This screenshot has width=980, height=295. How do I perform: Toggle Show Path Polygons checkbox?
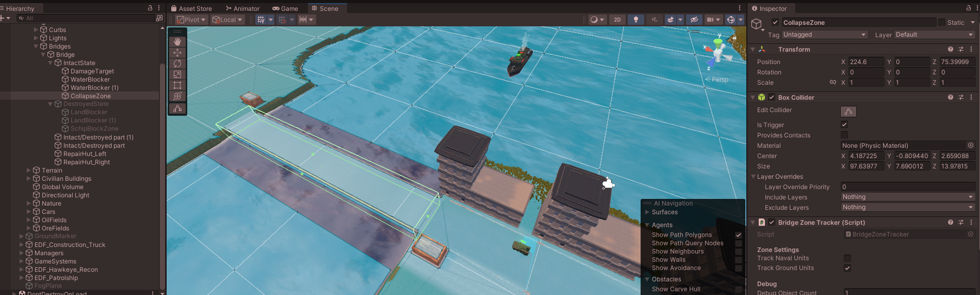tap(739, 235)
